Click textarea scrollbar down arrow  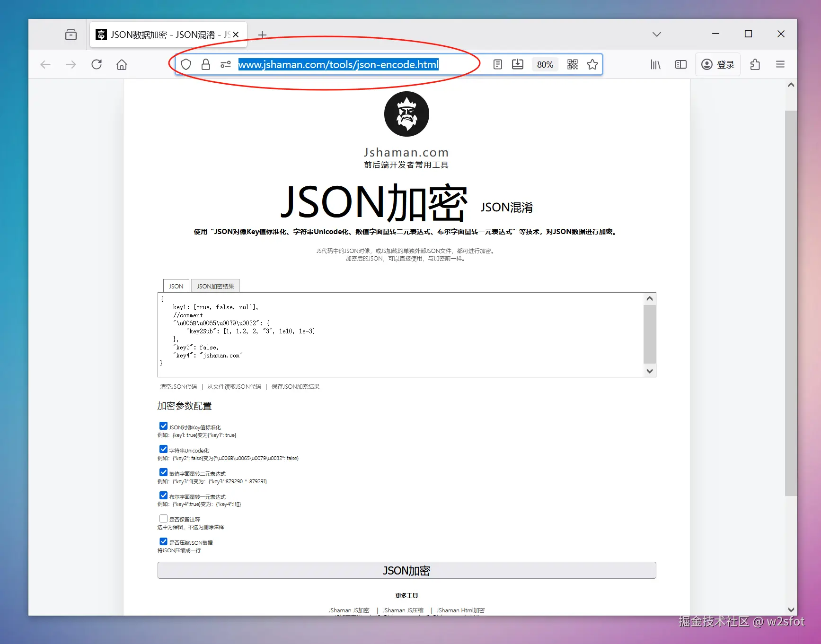point(650,371)
